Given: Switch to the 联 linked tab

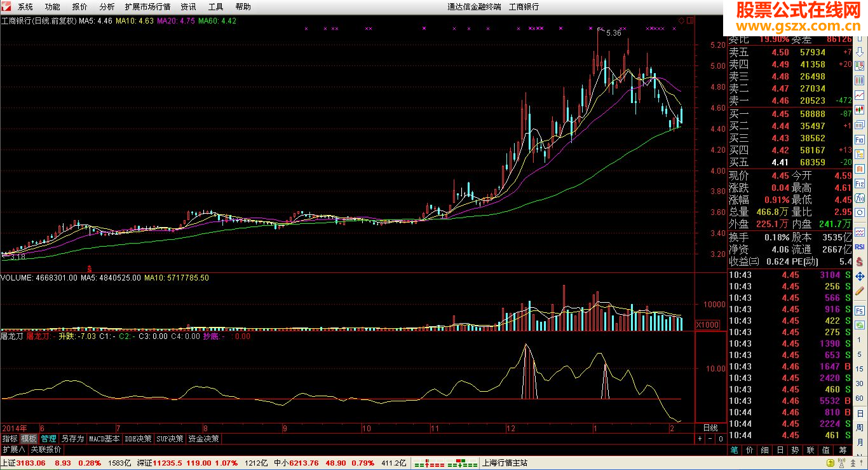Looking at the screenshot, I should coord(810,450).
